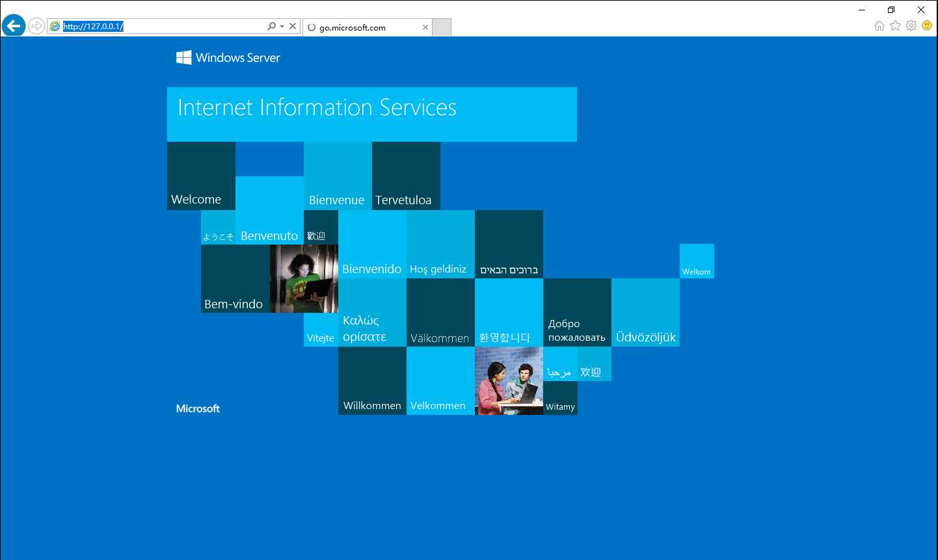Viewport: 938px width, 560px height.
Task: Click the Hebrew ברוכים הבאים tile
Action: [509, 244]
